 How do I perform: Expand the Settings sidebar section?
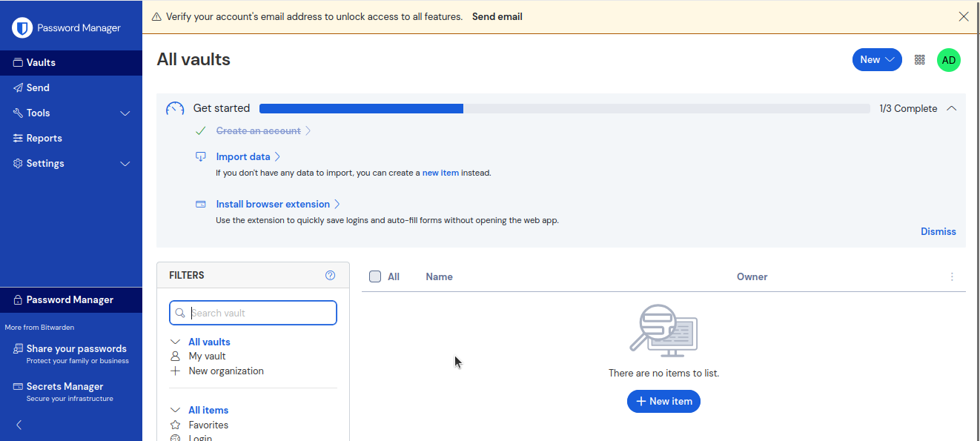click(125, 164)
